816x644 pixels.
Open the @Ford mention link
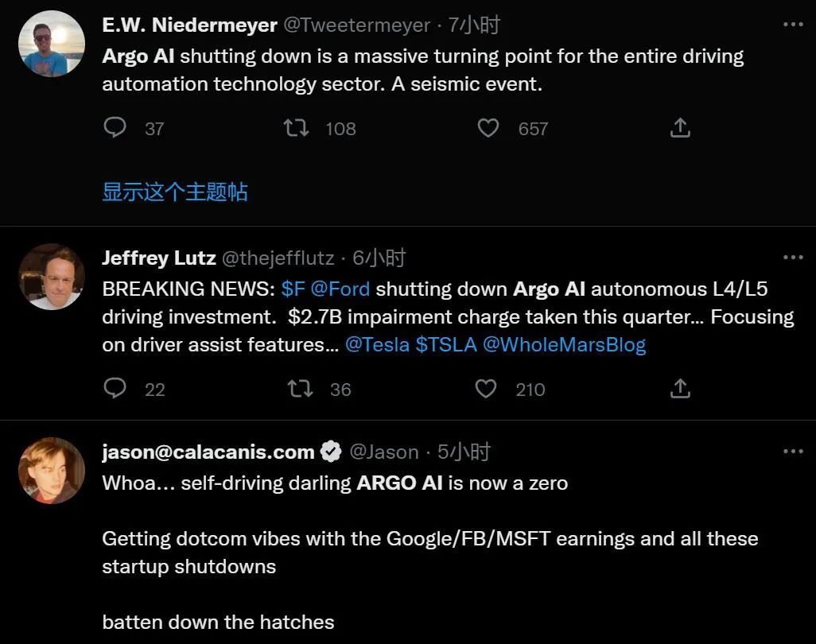[340, 289]
